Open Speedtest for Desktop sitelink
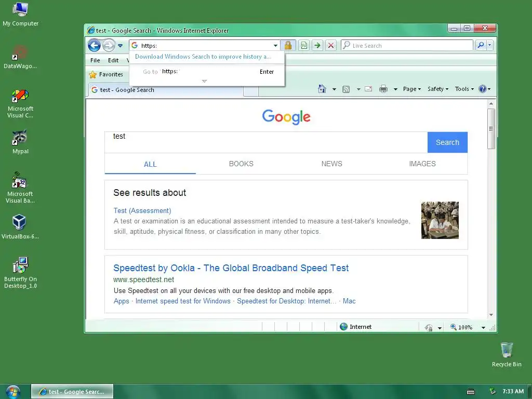532x399 pixels. click(287, 301)
